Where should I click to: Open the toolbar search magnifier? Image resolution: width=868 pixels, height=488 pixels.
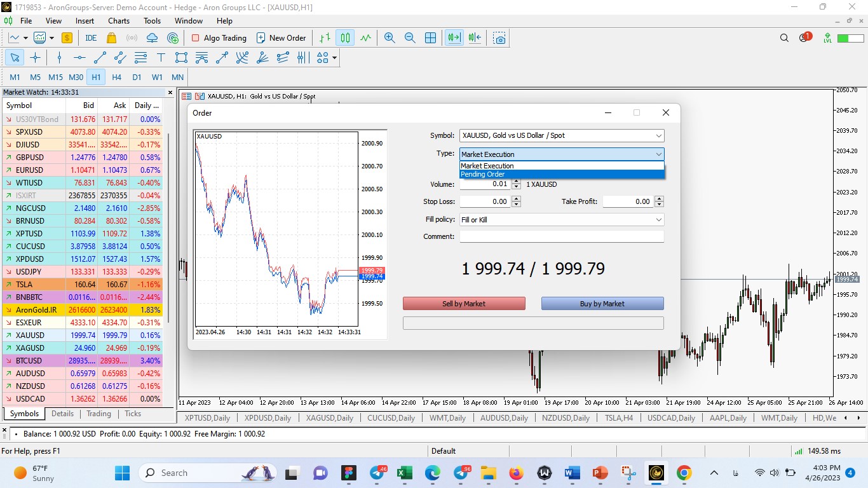pos(784,38)
